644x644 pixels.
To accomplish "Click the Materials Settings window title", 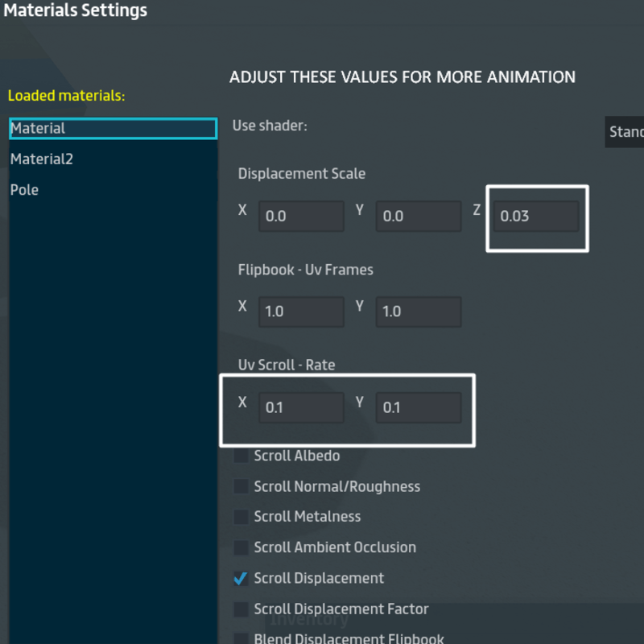I will [x=76, y=11].
